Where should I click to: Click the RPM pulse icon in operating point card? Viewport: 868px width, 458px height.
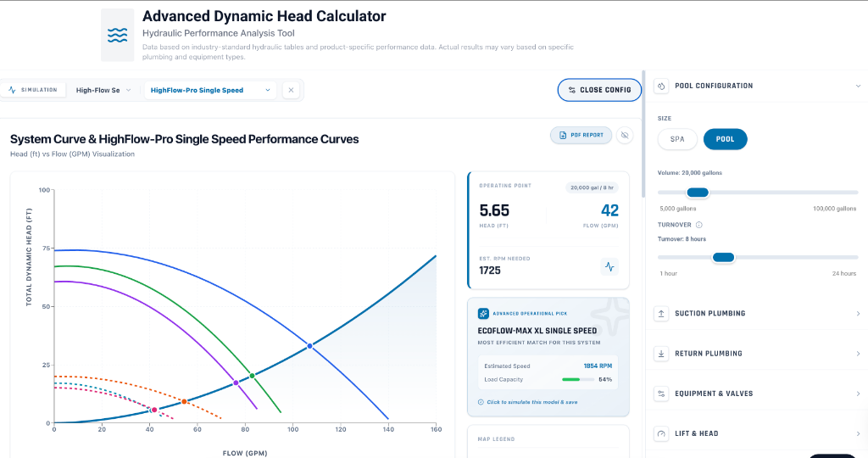point(609,266)
